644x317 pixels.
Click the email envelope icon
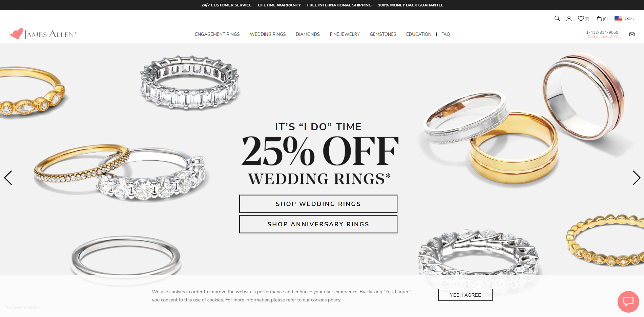(632, 34)
